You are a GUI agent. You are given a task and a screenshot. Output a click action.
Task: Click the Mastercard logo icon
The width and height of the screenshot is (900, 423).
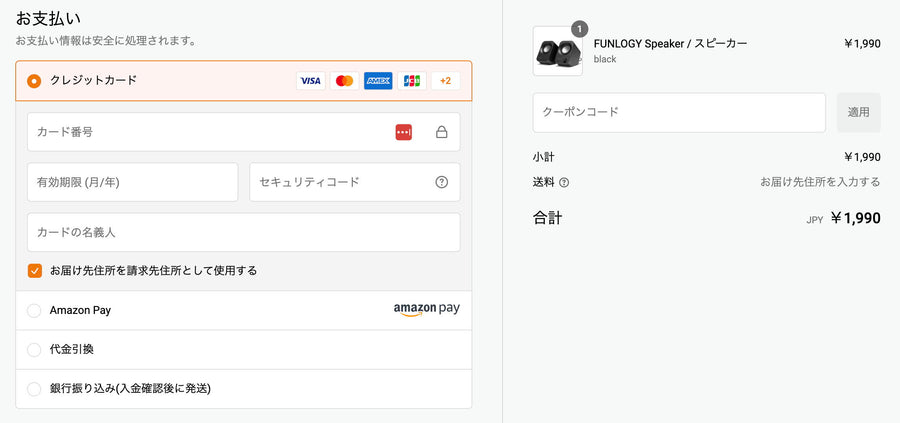[x=344, y=81]
